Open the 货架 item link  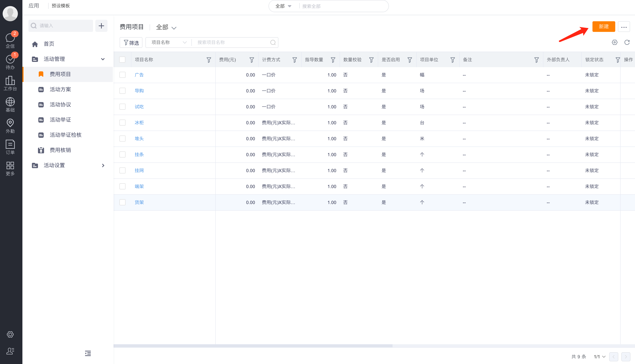coord(139,202)
